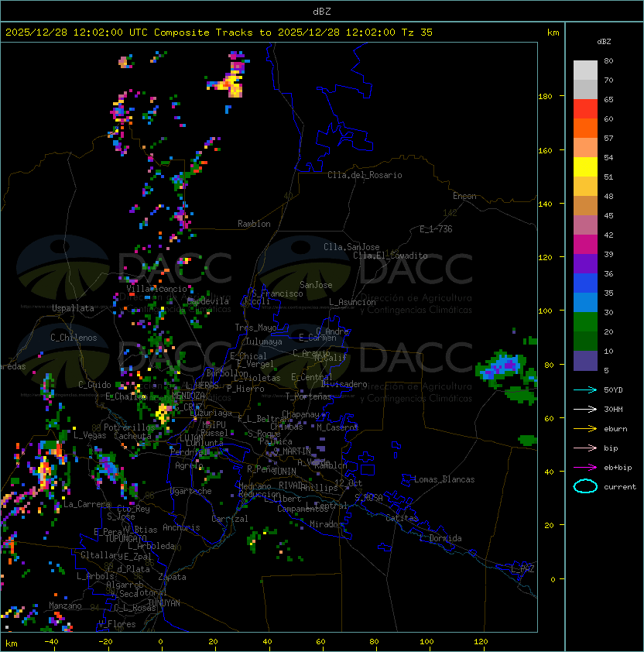
Task: Pick the light blue swatch in dBZ scale
Action: (585, 303)
